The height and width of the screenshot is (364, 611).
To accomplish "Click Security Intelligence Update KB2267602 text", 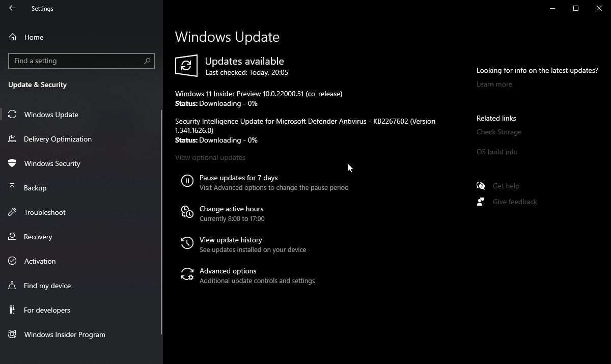I will pos(305,126).
